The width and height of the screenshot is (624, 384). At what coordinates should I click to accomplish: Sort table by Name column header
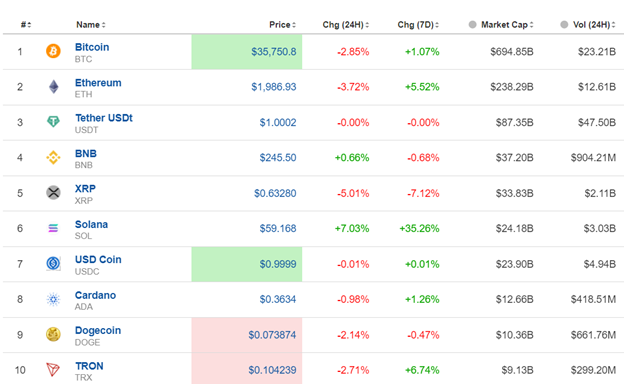[91, 25]
